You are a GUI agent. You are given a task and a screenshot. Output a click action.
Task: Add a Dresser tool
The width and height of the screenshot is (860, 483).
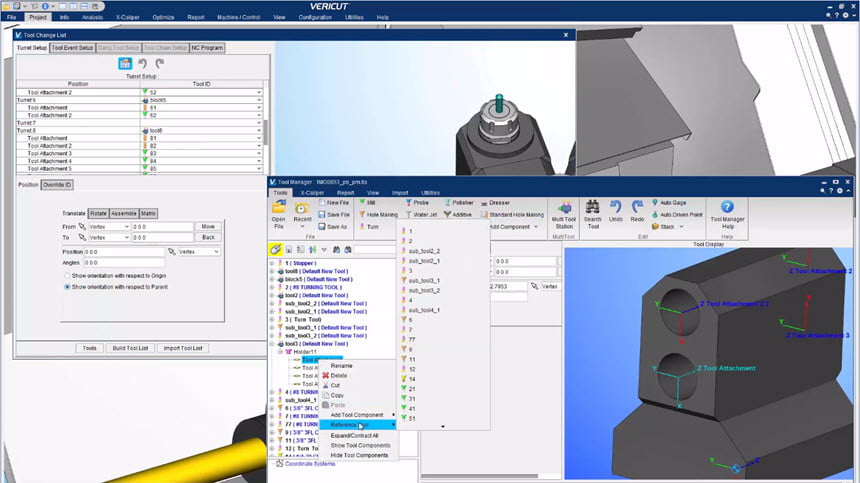495,203
